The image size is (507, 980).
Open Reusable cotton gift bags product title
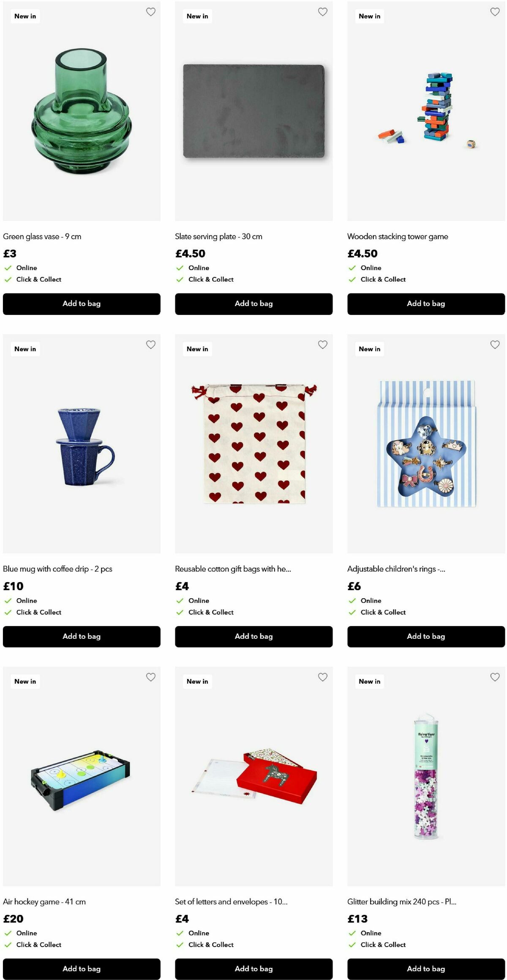pos(233,569)
